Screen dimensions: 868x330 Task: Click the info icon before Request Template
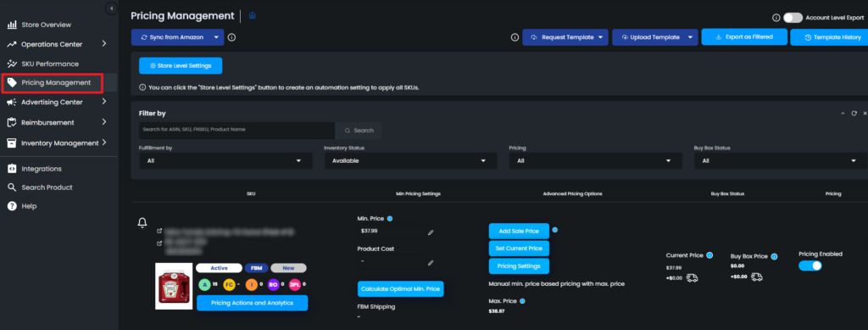click(515, 37)
